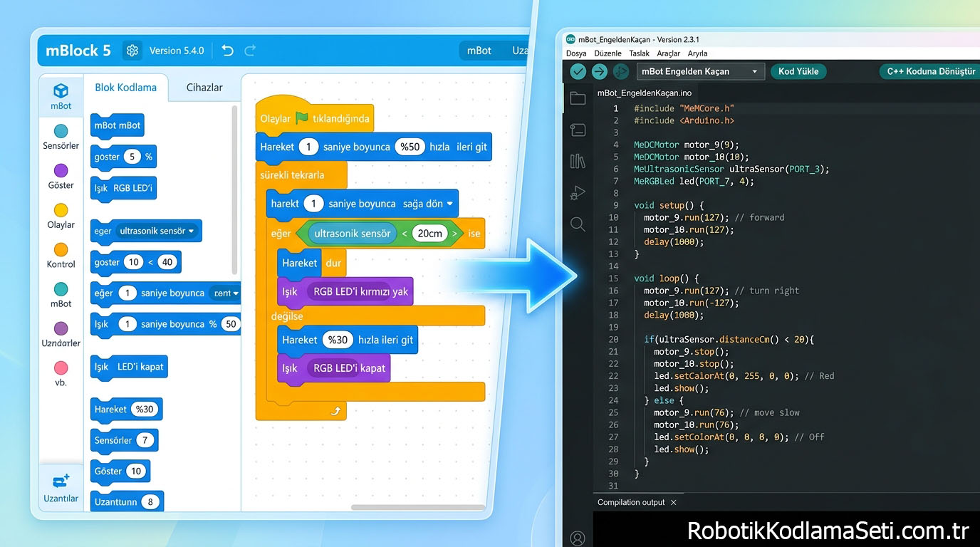Click the Verify checkmark icon in Arduino IDE
This screenshot has height=547, width=980.
point(578,71)
